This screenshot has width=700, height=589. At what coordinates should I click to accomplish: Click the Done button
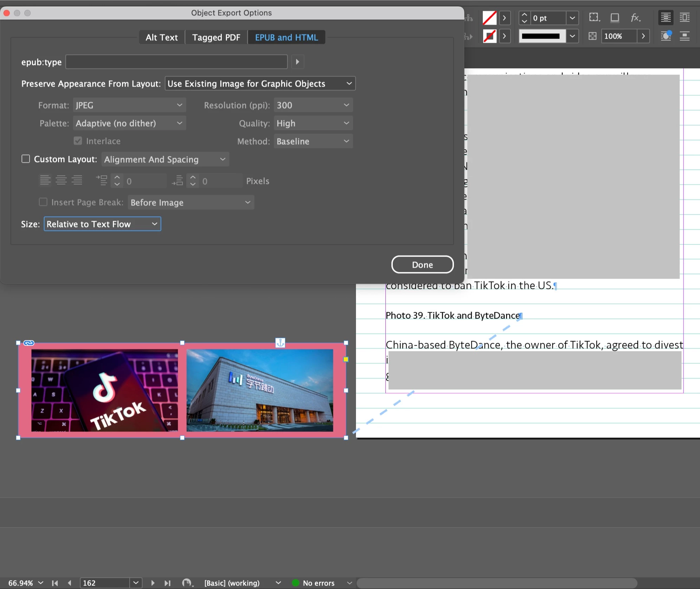tap(422, 264)
